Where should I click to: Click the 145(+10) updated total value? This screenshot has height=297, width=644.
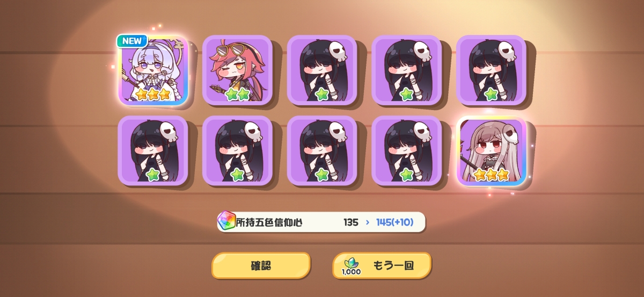pyautogui.click(x=397, y=222)
